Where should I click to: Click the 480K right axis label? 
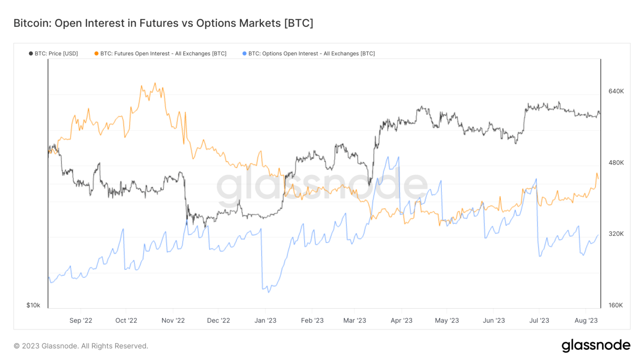[616, 163]
